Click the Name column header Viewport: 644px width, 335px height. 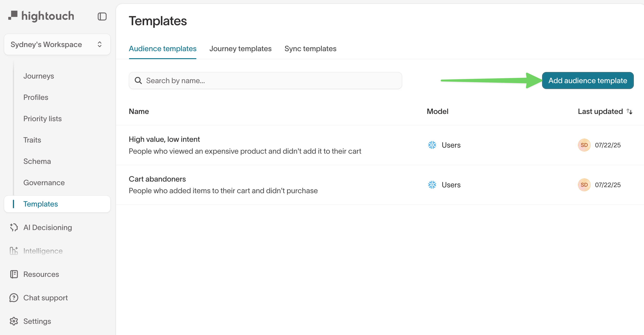[139, 112]
